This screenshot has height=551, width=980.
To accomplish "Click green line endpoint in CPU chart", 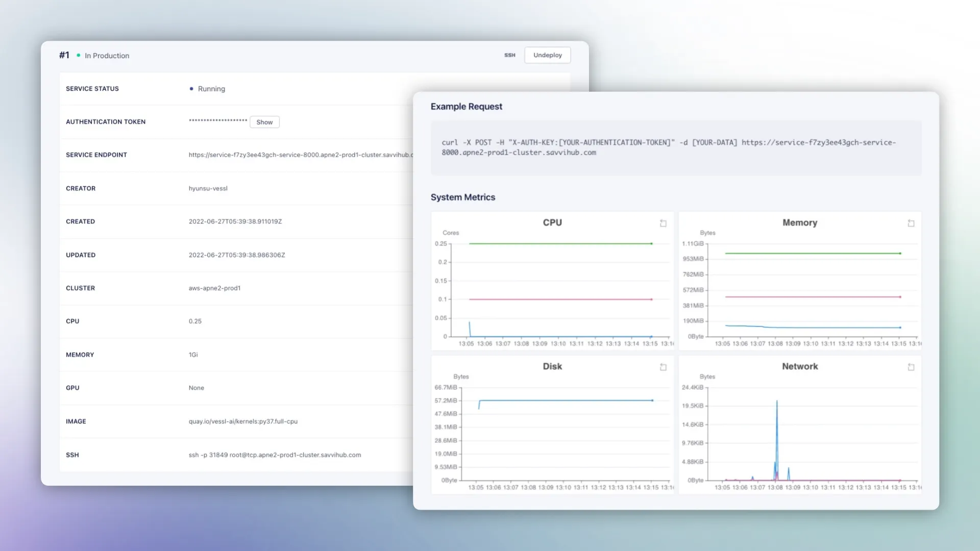I will 652,244.
